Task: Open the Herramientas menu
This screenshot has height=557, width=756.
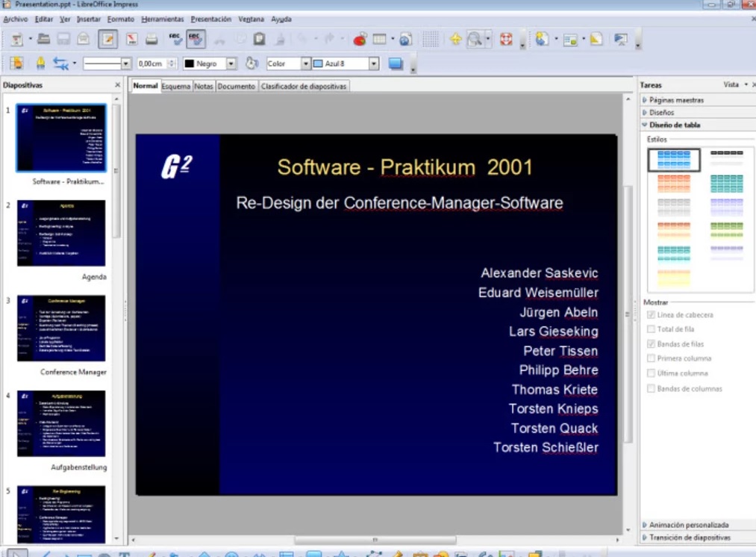Action: click(163, 19)
